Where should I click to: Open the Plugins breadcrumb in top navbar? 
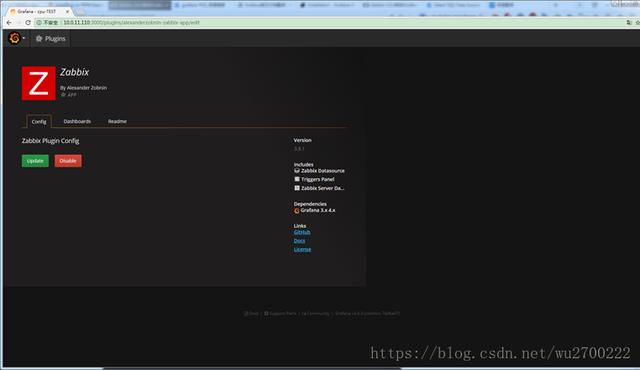(51, 39)
